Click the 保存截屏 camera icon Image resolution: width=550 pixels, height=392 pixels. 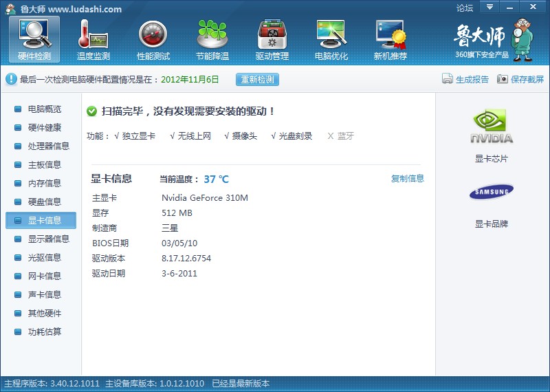click(x=503, y=79)
